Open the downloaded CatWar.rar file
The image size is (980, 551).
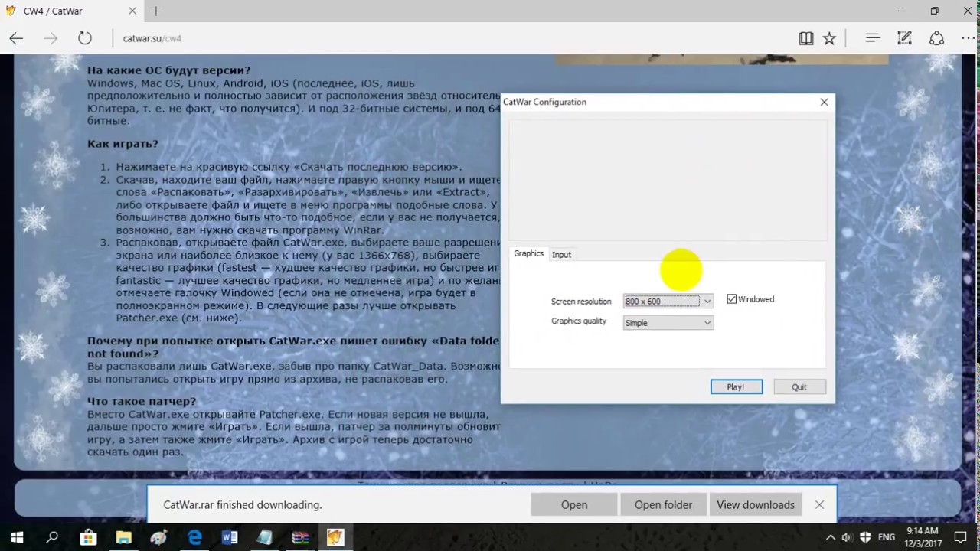pos(574,505)
